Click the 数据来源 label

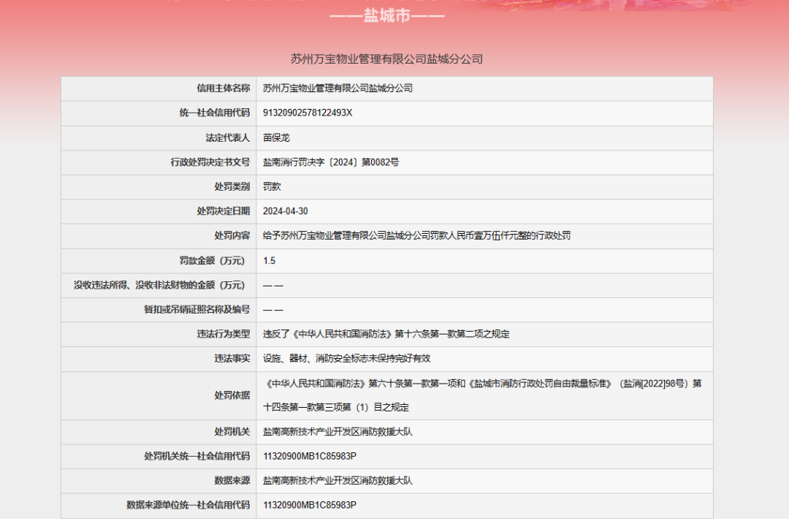pyautogui.click(x=232, y=481)
